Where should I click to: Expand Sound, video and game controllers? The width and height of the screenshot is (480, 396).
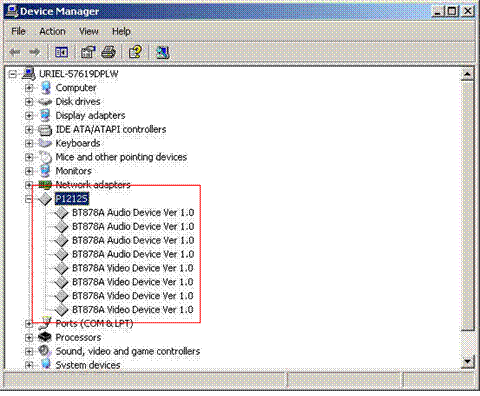pyautogui.click(x=29, y=351)
